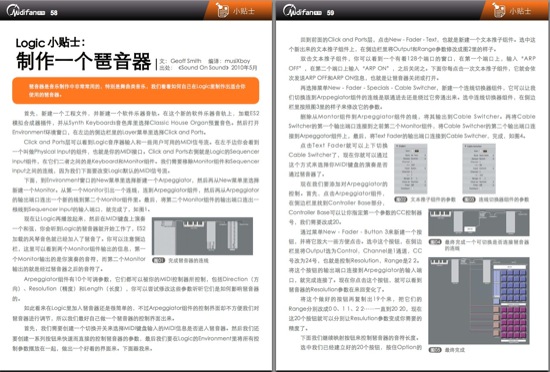Open the 小贴士 tab on page 58

[243, 11]
